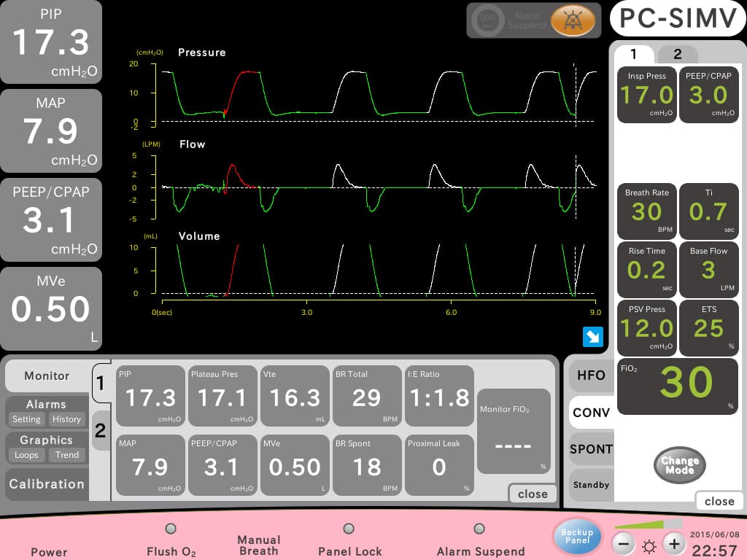Open the Loops graphics view

tap(26, 455)
